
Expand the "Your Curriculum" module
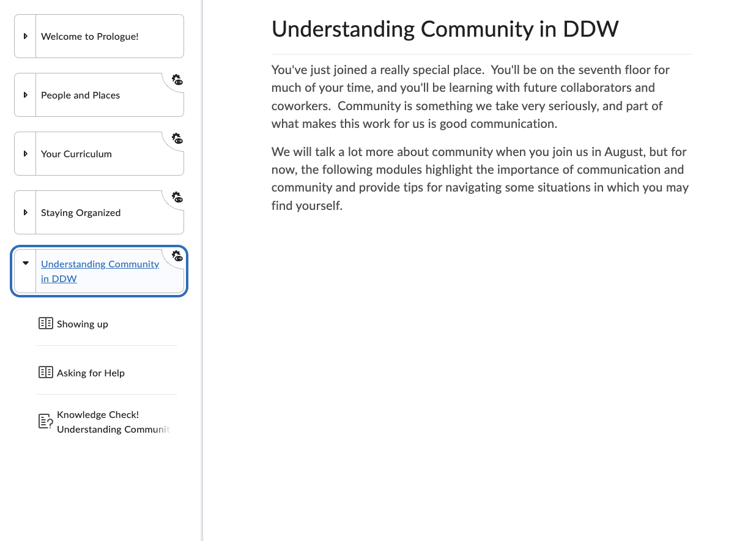click(25, 154)
